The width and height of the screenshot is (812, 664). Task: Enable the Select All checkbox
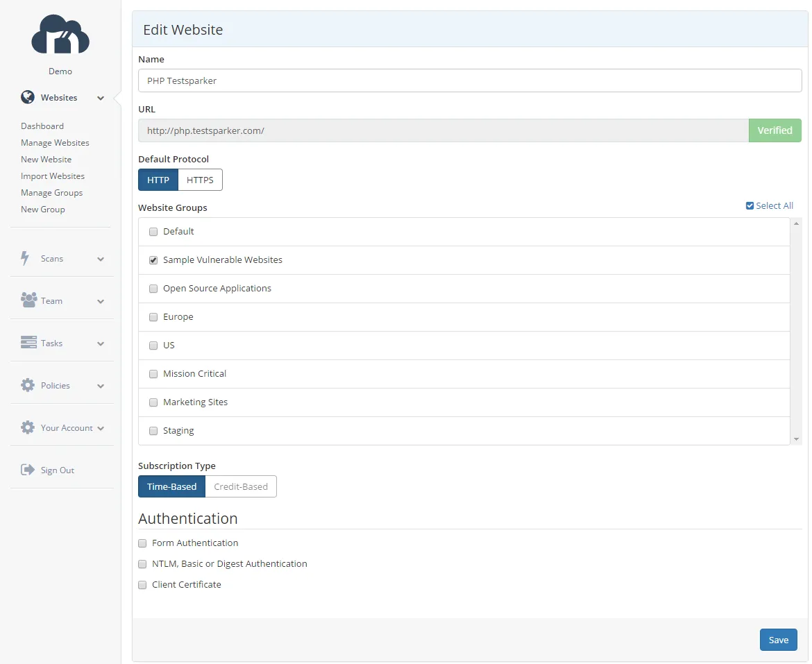pyautogui.click(x=750, y=205)
